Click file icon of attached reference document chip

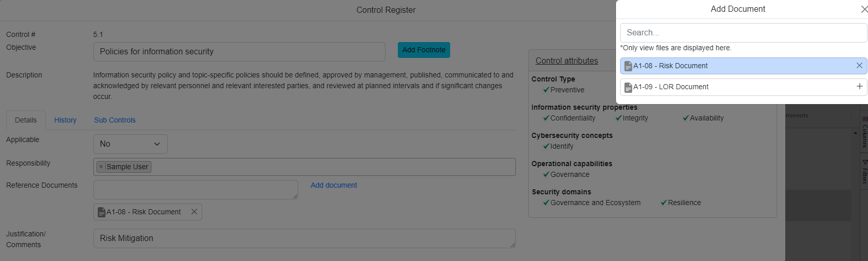click(x=102, y=212)
